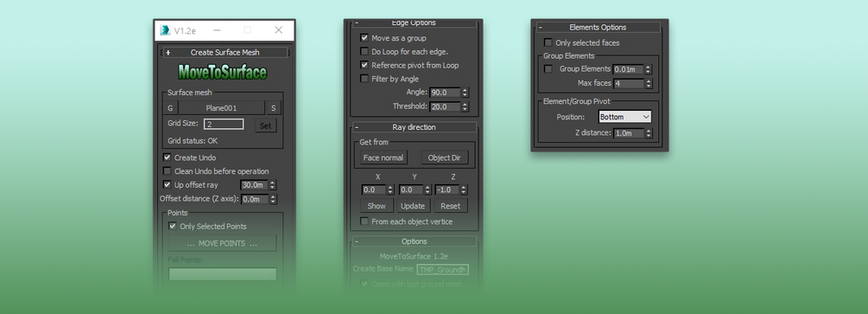Click the G button beside Plane001
Image resolution: width=868 pixels, height=314 pixels.
click(170, 108)
